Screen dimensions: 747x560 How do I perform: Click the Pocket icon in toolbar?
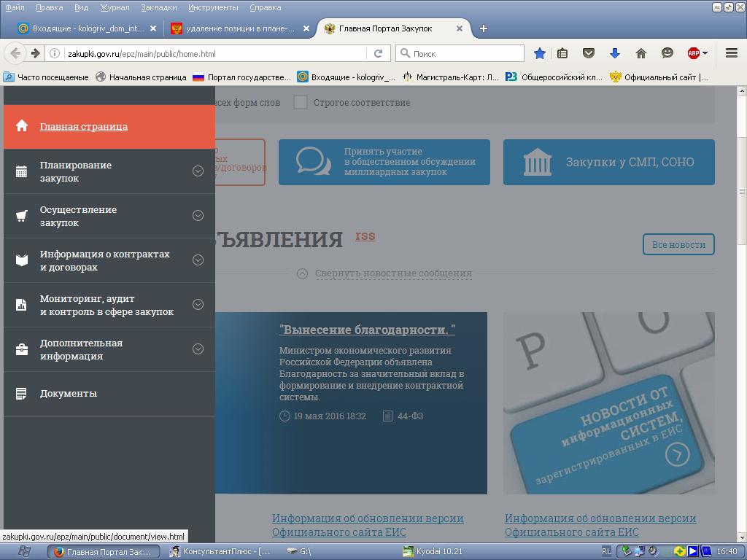588,53
